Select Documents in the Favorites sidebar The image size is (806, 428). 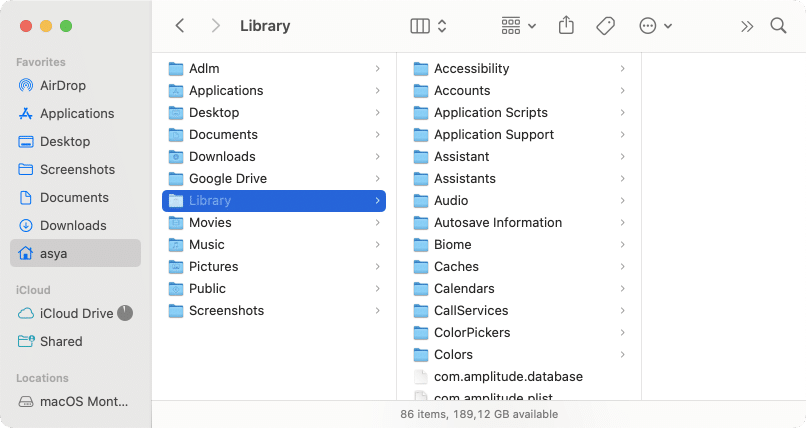click(75, 197)
